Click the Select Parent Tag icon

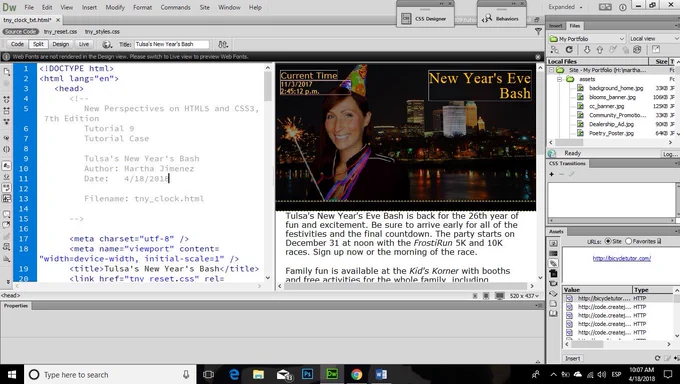click(x=7, y=138)
